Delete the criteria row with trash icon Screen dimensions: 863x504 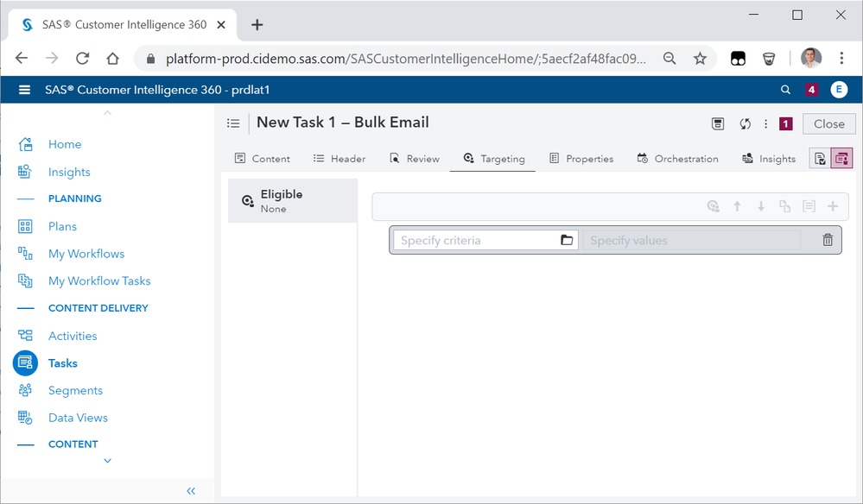pos(828,240)
